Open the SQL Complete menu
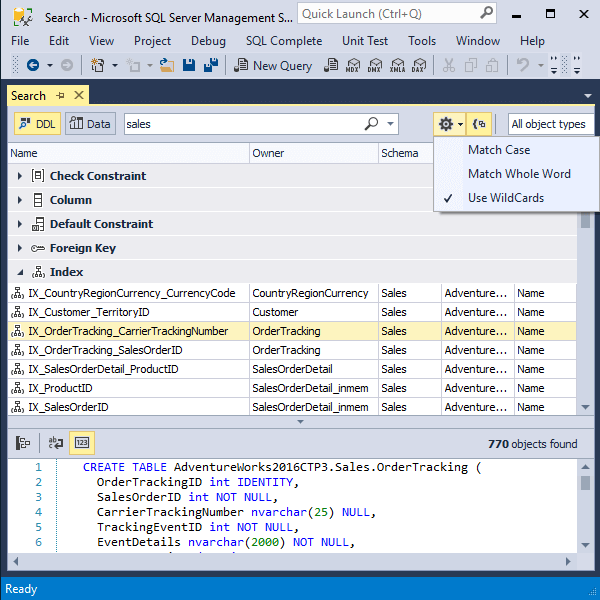 pyautogui.click(x=284, y=41)
